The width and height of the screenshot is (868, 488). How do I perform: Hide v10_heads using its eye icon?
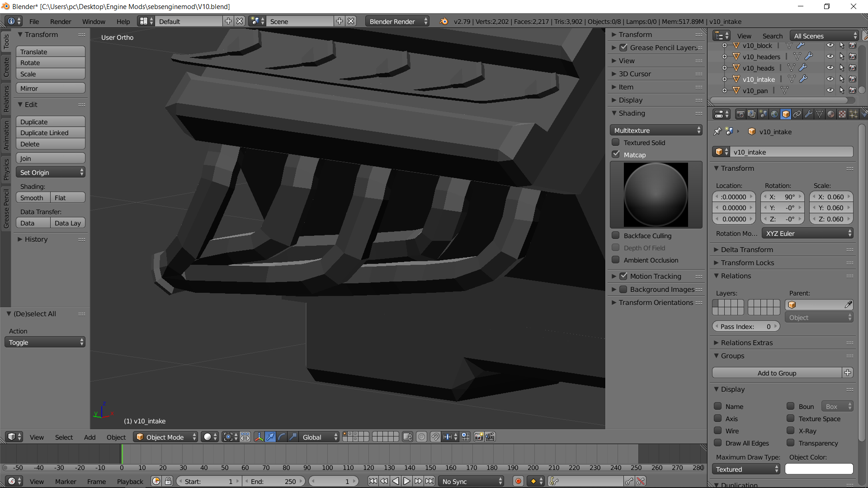coord(830,68)
